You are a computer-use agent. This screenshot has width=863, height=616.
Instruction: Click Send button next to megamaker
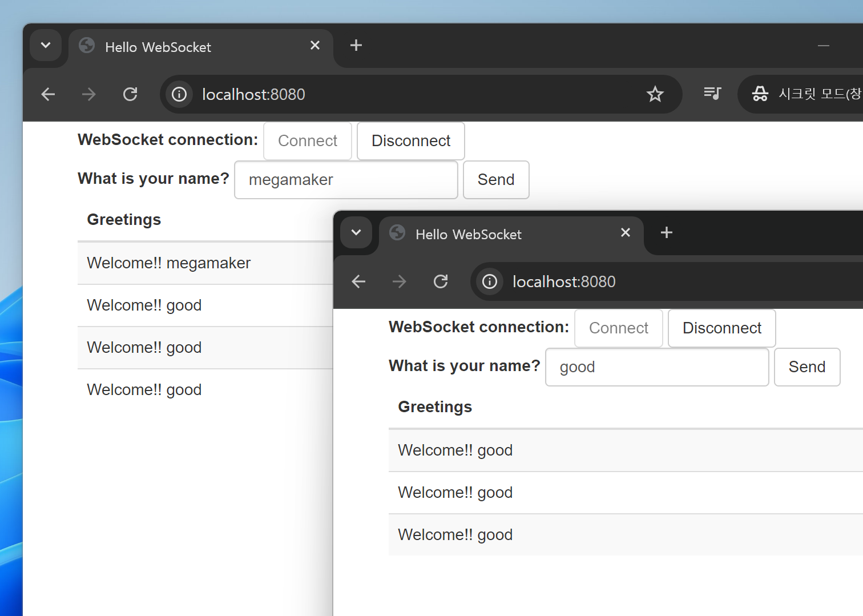click(496, 180)
